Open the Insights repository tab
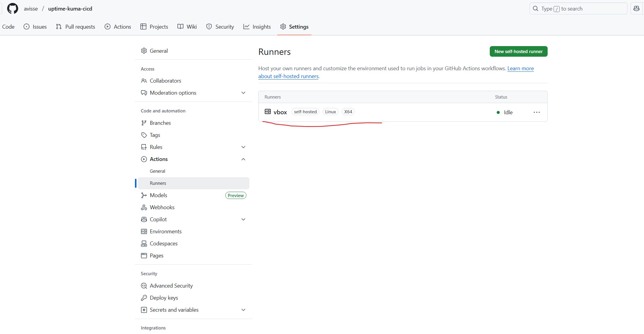Screen dimensions: 644x334 257,27
